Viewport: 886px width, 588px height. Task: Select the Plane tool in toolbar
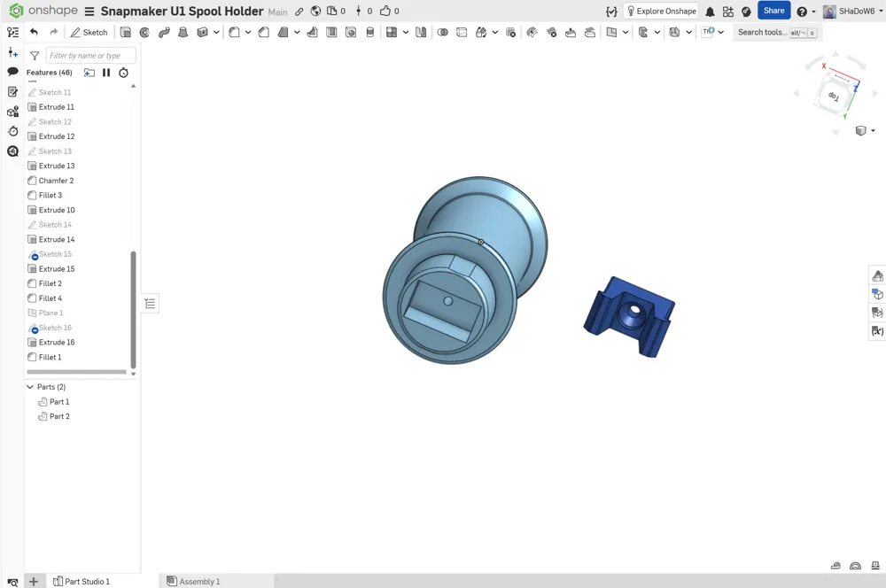coord(611,32)
